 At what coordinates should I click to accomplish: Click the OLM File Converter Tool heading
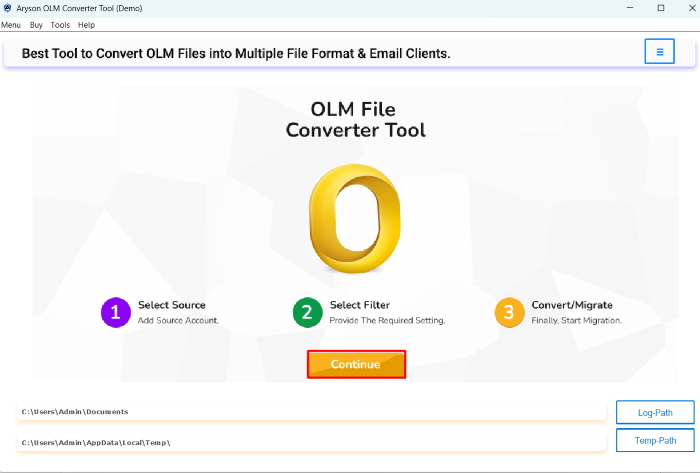tap(355, 120)
